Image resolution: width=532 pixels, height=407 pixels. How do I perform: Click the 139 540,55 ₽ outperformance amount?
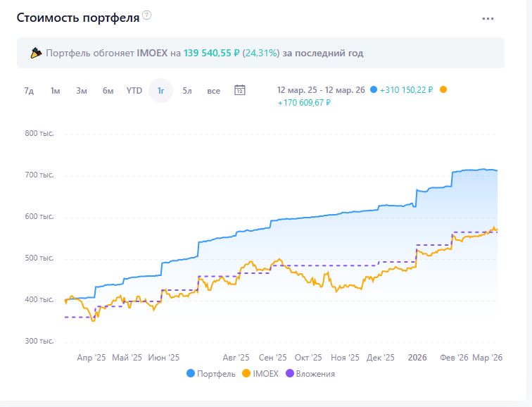pos(212,53)
